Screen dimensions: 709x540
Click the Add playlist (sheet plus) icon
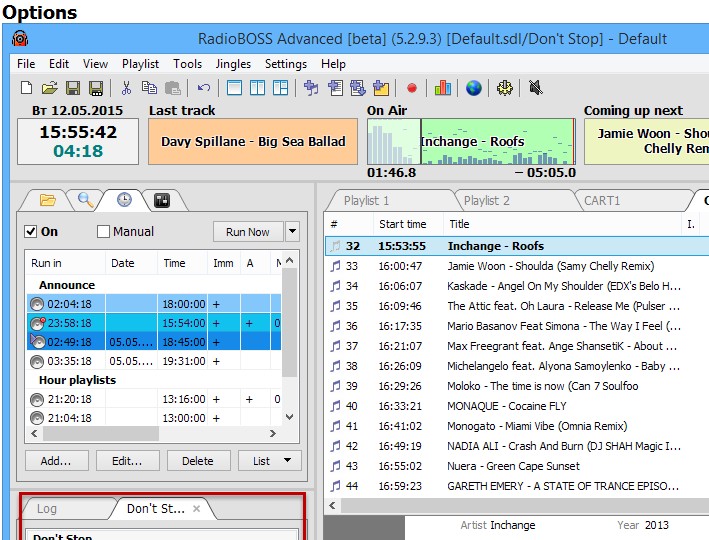tap(335, 88)
